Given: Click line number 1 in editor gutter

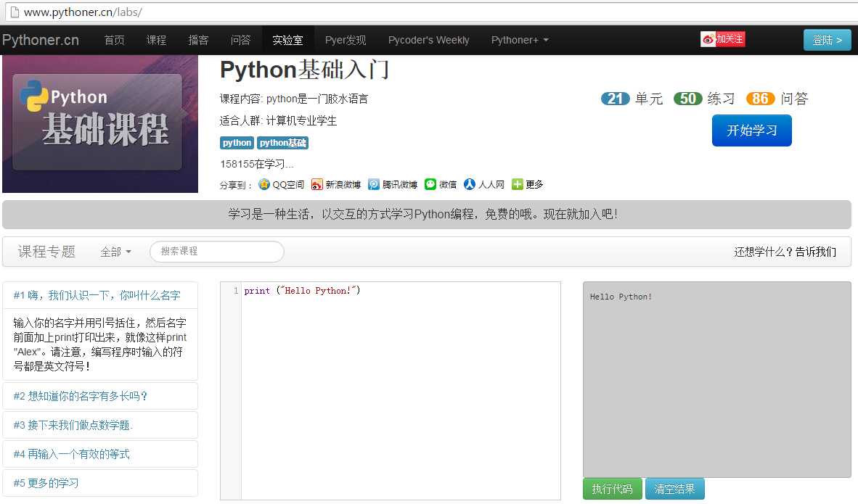Looking at the screenshot, I should [236, 290].
